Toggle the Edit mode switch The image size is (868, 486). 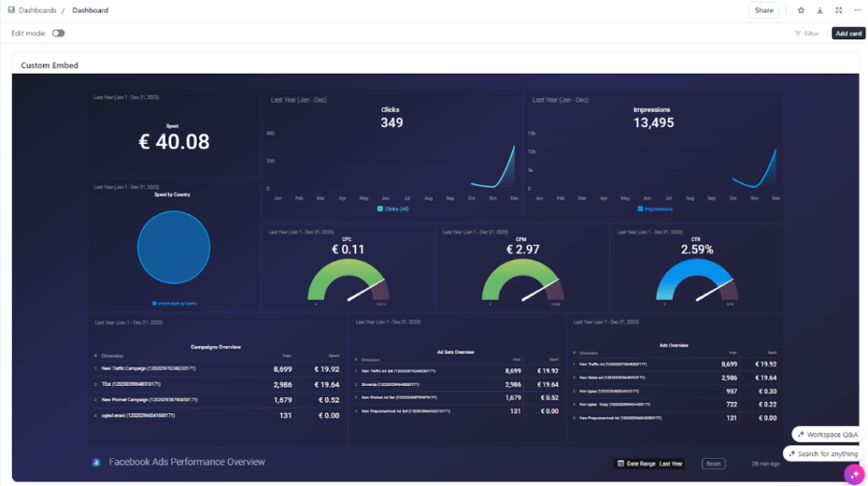(58, 33)
